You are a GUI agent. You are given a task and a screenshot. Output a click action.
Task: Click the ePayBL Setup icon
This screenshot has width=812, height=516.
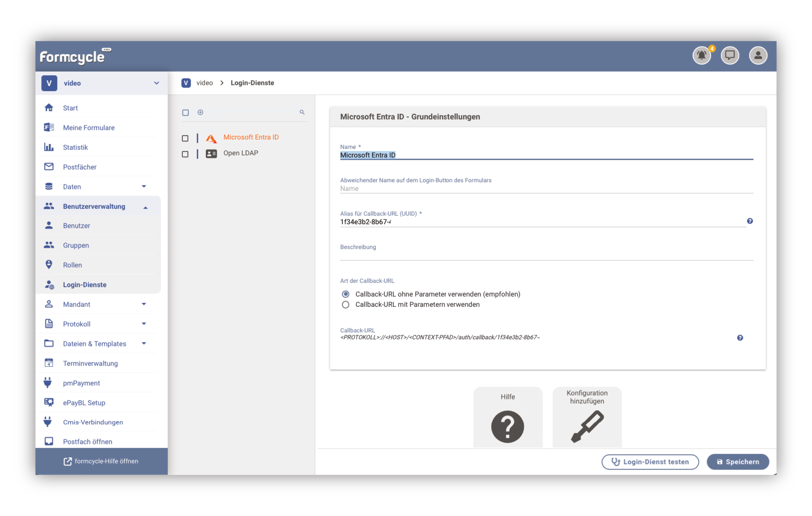(x=49, y=402)
